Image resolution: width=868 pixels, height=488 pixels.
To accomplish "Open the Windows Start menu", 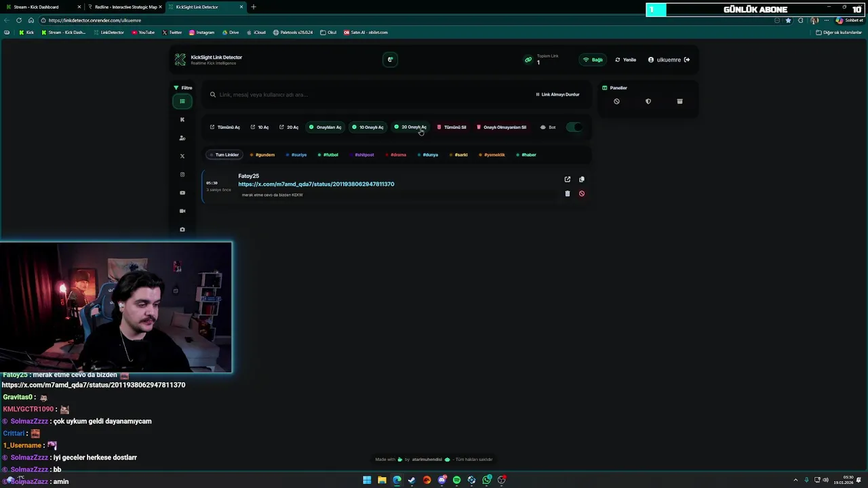I will click(367, 480).
